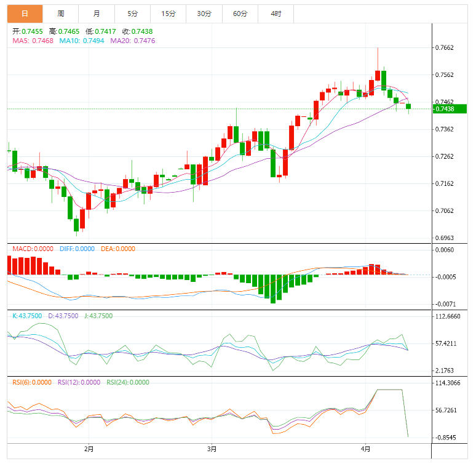Viewport: 476px width, 469px height.
Task: Click the 4月 date axis label
Action: pyautogui.click(x=365, y=449)
